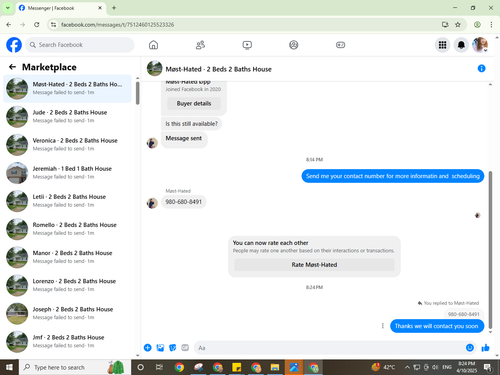The width and height of the screenshot is (500, 375).
Task: Open Jeremiah 1 Bed 1 Bath conversation
Action: click(x=67, y=173)
